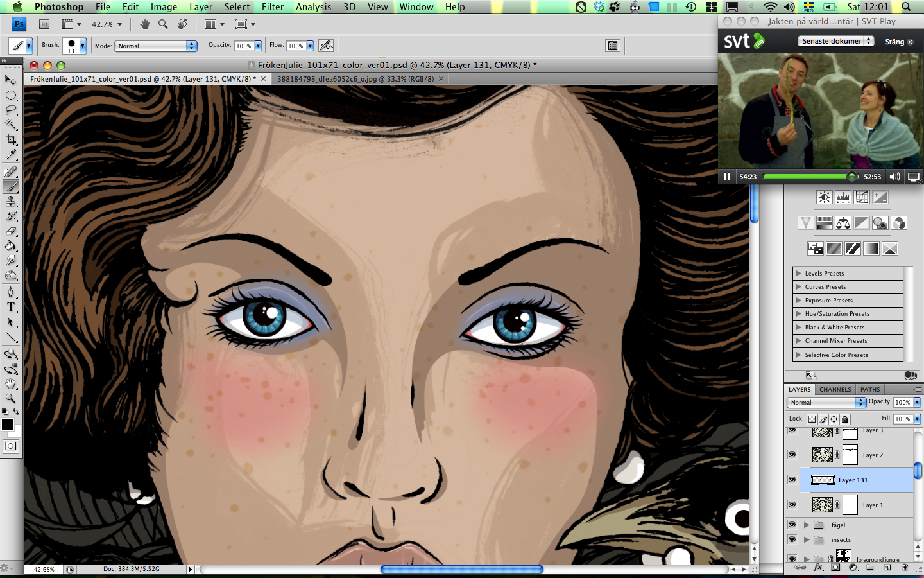Viewport: 924px width, 578px height.
Task: Open layer Opacity dropdown
Action: 918,402
